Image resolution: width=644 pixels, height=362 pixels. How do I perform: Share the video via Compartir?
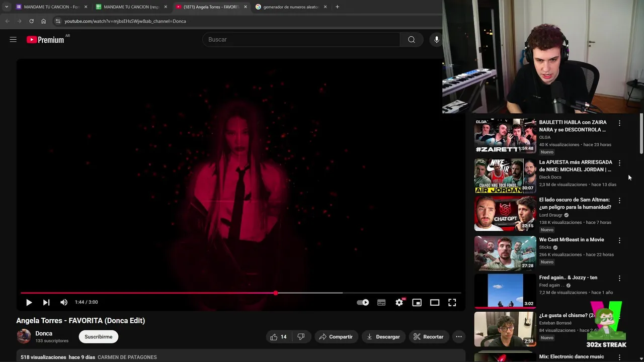point(336,337)
